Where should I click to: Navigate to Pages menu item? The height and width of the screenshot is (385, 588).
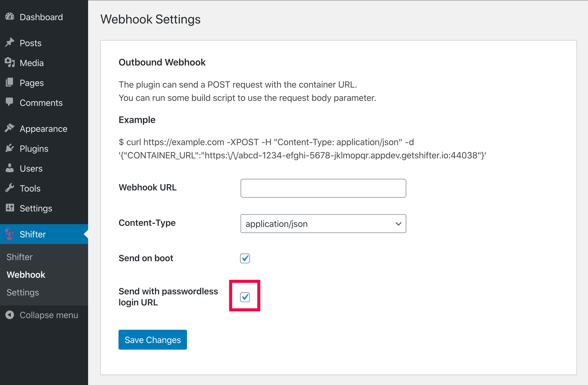click(x=44, y=83)
